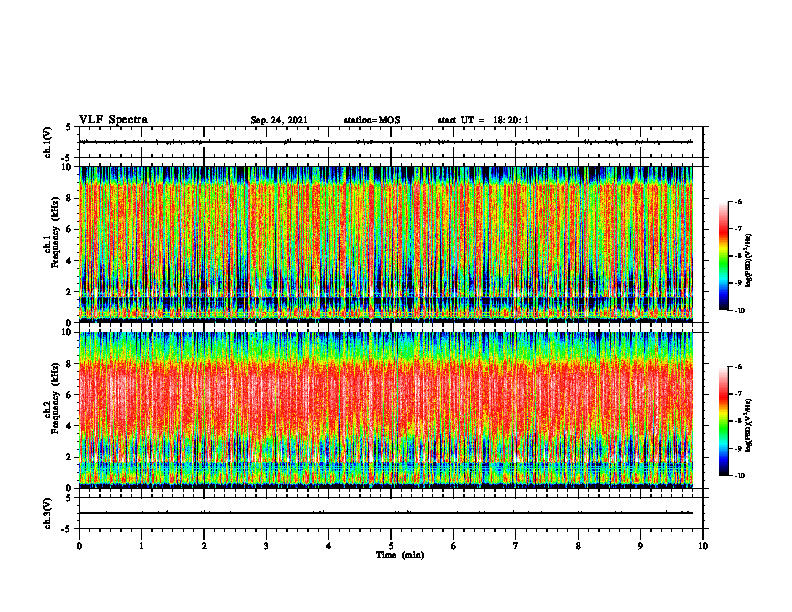Click the "-6" label on ch.2 color bar
The height and width of the screenshot is (612, 792).
click(x=738, y=367)
